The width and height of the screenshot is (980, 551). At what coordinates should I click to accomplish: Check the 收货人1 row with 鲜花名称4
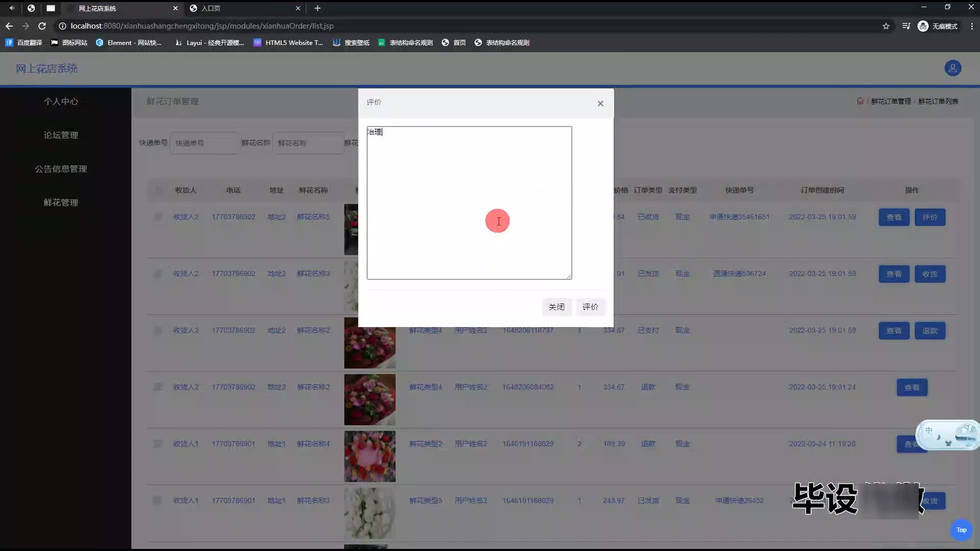158,444
